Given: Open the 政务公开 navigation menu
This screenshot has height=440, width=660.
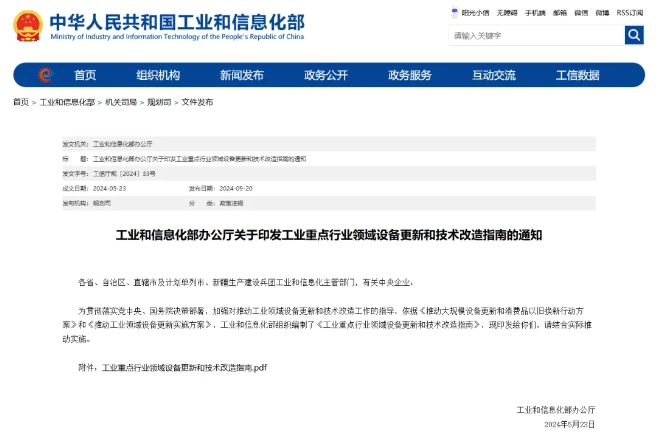Looking at the screenshot, I should point(326,75).
